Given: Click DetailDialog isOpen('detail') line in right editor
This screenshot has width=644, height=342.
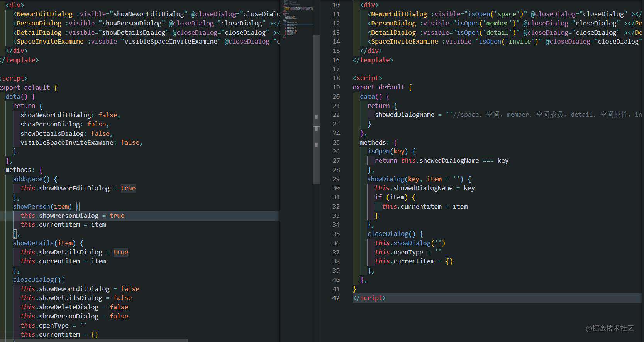Looking at the screenshot, I should coord(504,33).
